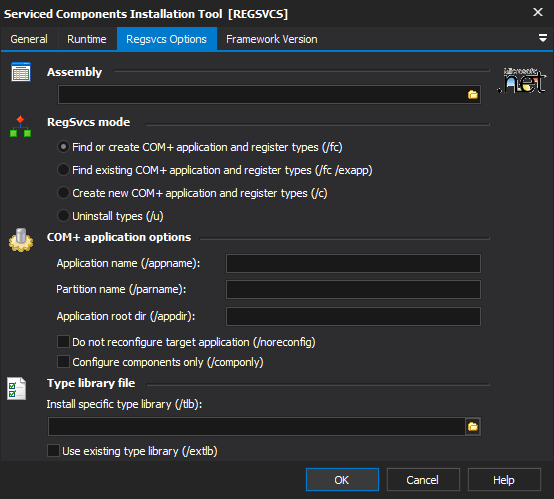The height and width of the screenshot is (499, 554).
Task: Click the Install specific type library (/tlb) label
Action: tap(124, 404)
